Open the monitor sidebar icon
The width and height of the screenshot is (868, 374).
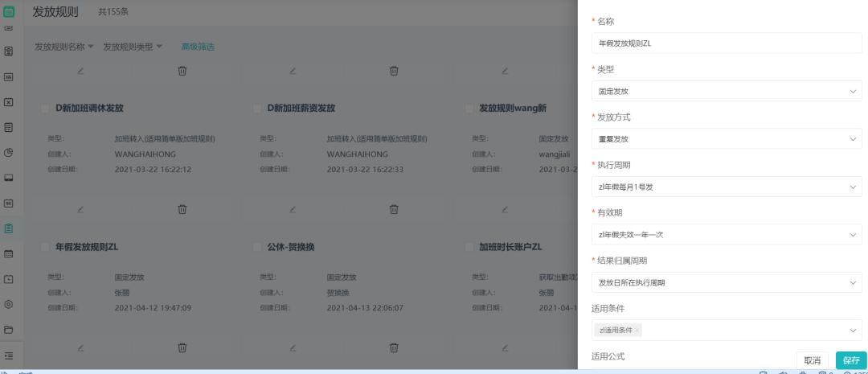click(x=8, y=178)
